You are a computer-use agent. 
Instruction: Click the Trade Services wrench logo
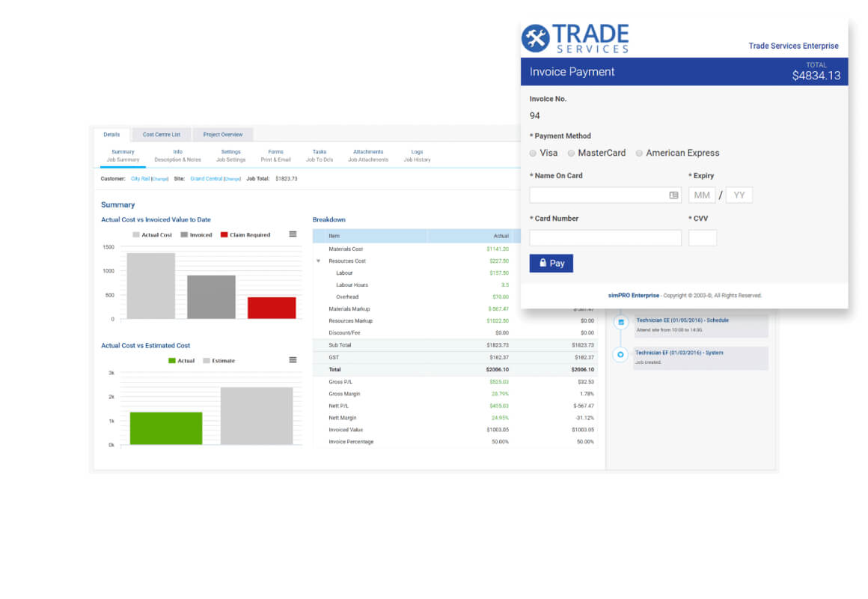pyautogui.click(x=535, y=38)
